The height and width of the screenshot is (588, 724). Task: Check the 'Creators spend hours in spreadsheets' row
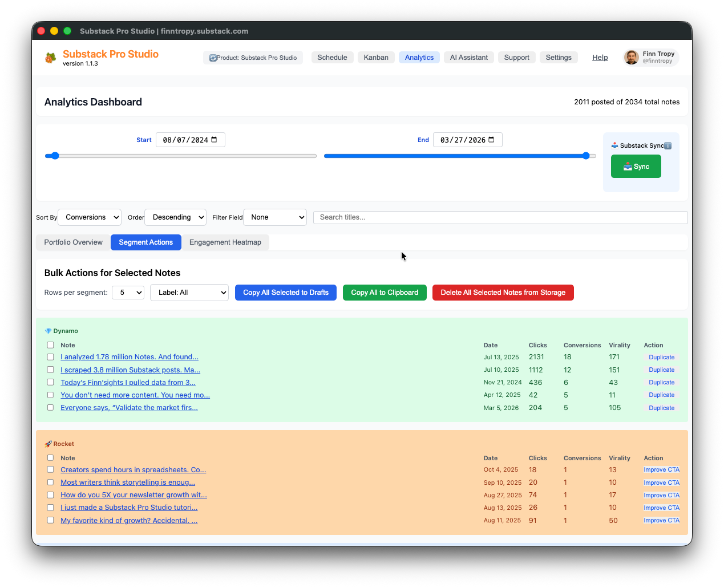(50, 470)
